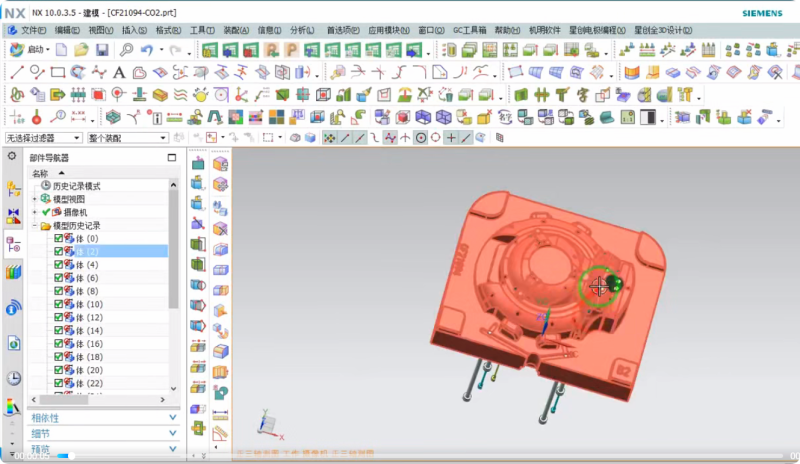Expand the 模型视图 tree node
800x464 pixels.
click(35, 199)
